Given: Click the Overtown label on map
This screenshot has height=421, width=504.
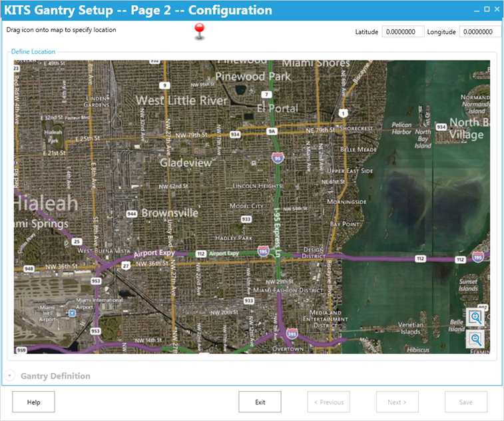Looking at the screenshot, I should (288, 348).
